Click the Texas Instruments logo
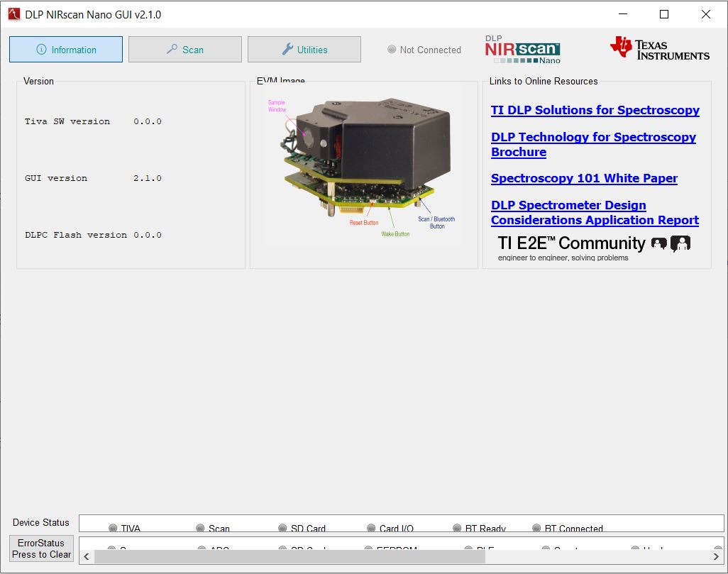 click(660, 49)
